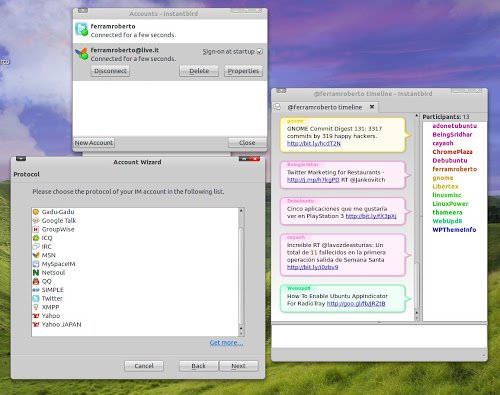Click the ICQ flower icon
The image size is (500, 395).
(x=36, y=238)
